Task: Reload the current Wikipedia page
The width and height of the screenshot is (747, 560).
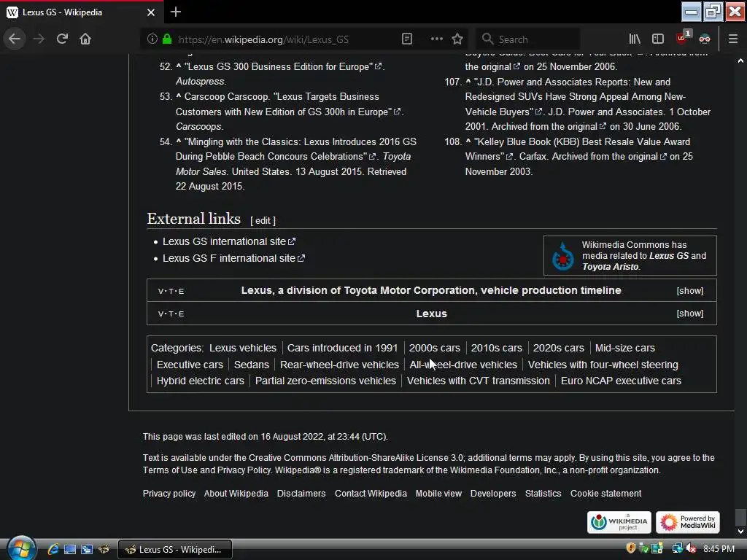Action: (x=62, y=39)
